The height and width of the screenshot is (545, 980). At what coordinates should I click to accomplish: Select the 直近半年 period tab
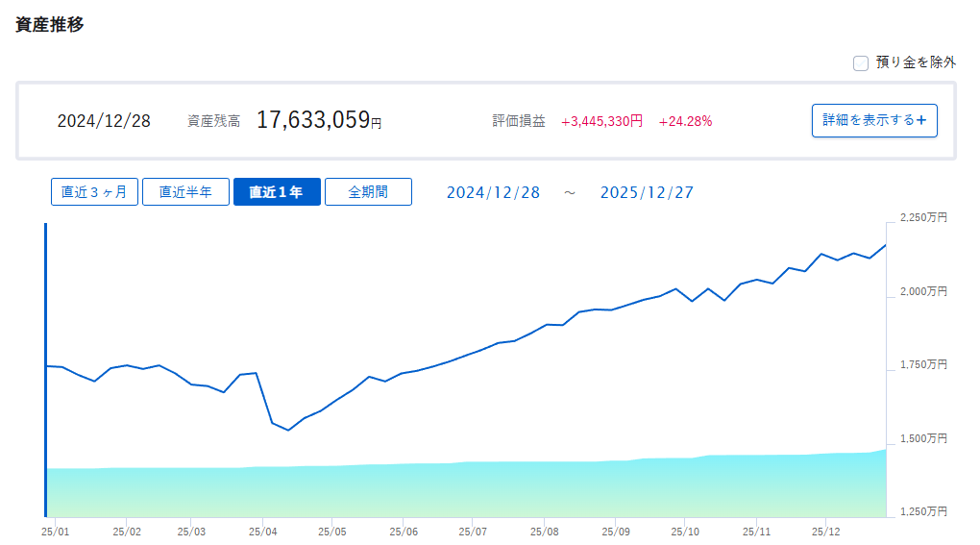(x=185, y=191)
